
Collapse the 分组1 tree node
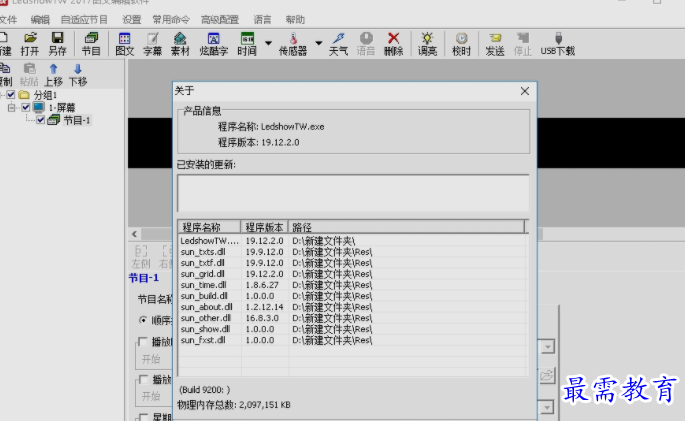click(x=2, y=94)
